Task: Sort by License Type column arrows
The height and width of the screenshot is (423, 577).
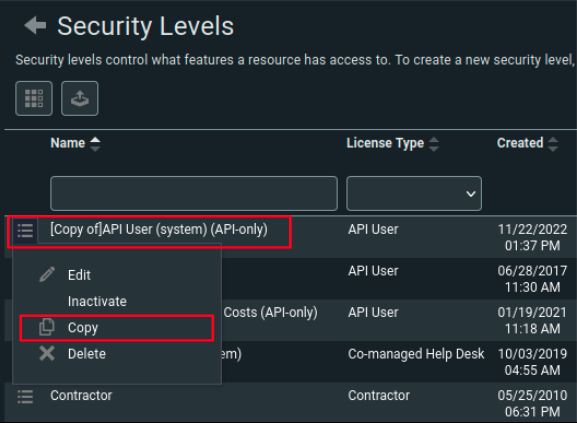Action: pos(434,144)
